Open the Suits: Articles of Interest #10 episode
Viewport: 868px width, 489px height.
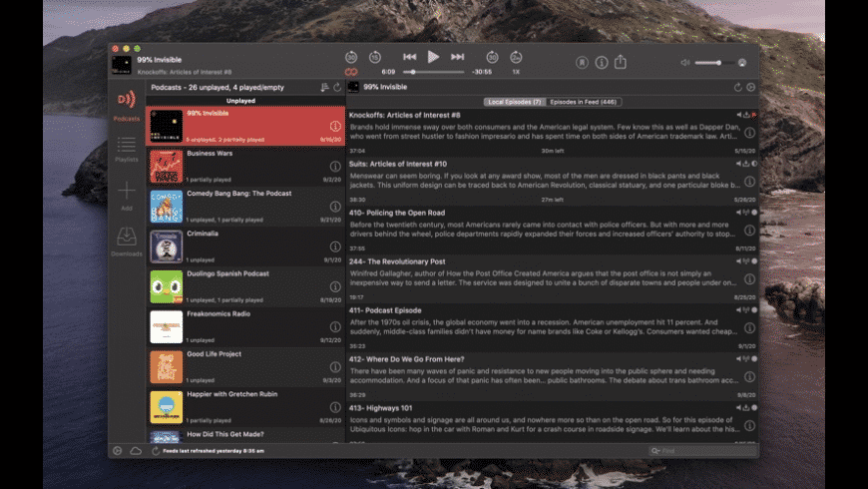click(552, 181)
